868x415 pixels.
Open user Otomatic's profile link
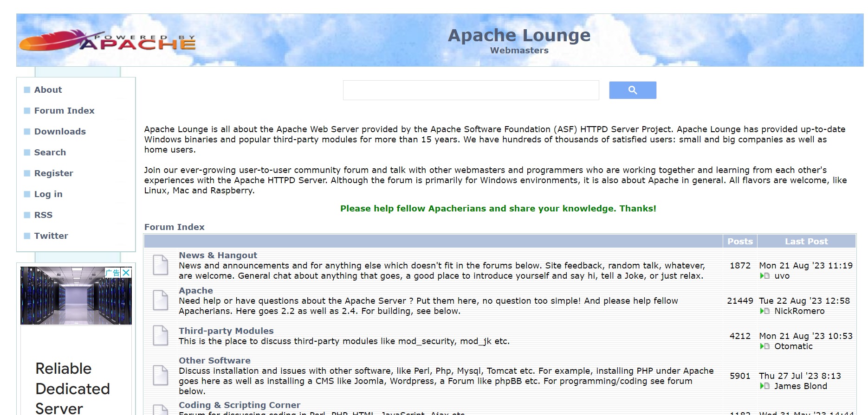point(793,346)
